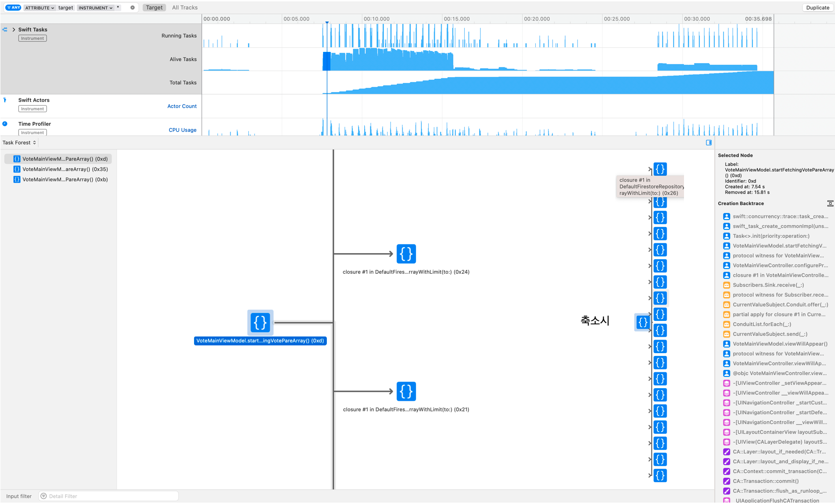Viewport: 835px width, 504px height.
Task: Expand the Swift Tasks track chevron
Action: [x=14, y=29]
